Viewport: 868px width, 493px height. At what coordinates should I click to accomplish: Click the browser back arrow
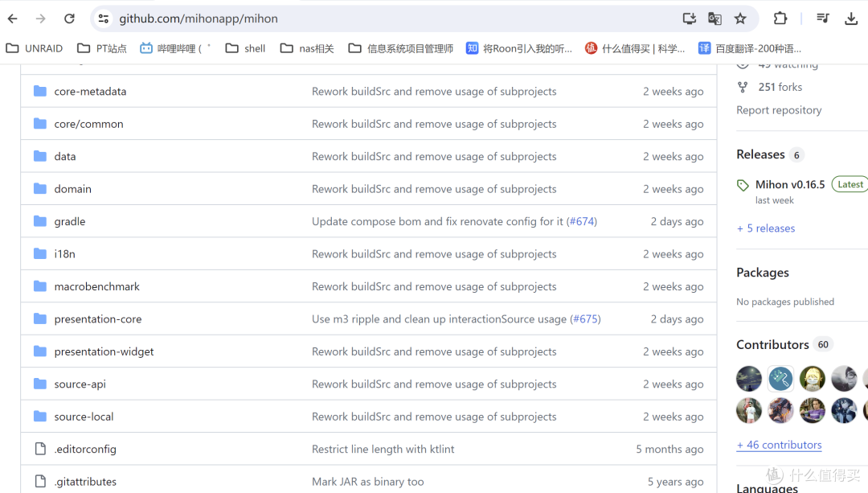pos(13,18)
